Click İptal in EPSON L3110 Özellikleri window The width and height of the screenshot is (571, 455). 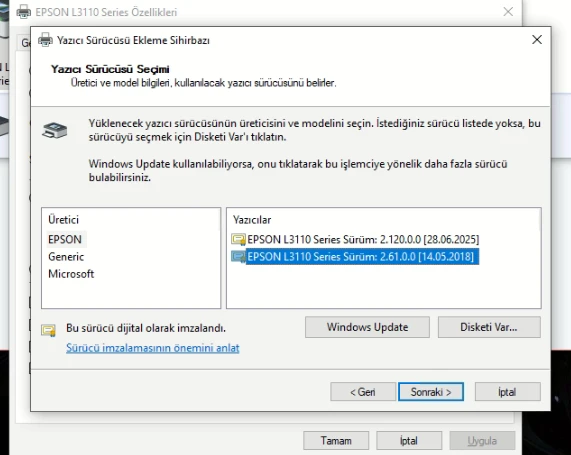[x=409, y=441]
